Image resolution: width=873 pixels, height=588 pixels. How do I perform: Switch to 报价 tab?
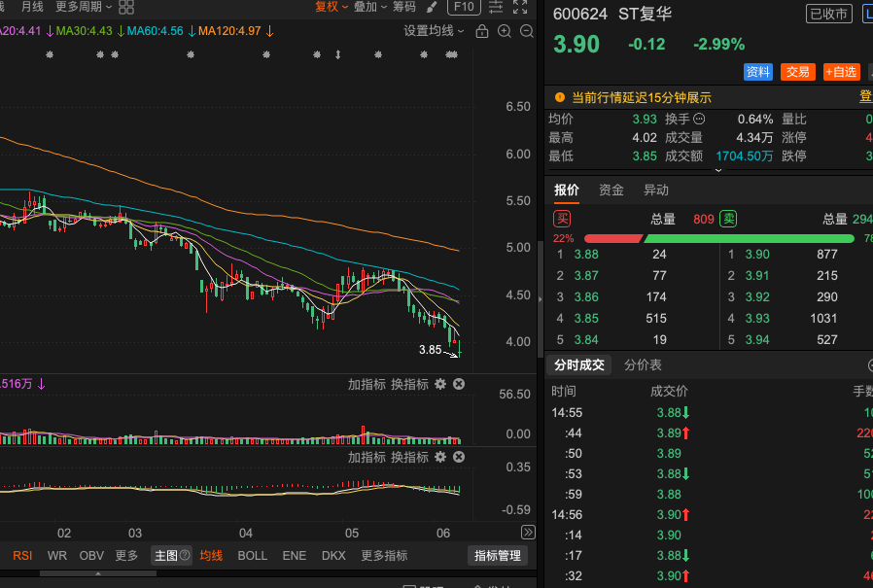pyautogui.click(x=566, y=190)
